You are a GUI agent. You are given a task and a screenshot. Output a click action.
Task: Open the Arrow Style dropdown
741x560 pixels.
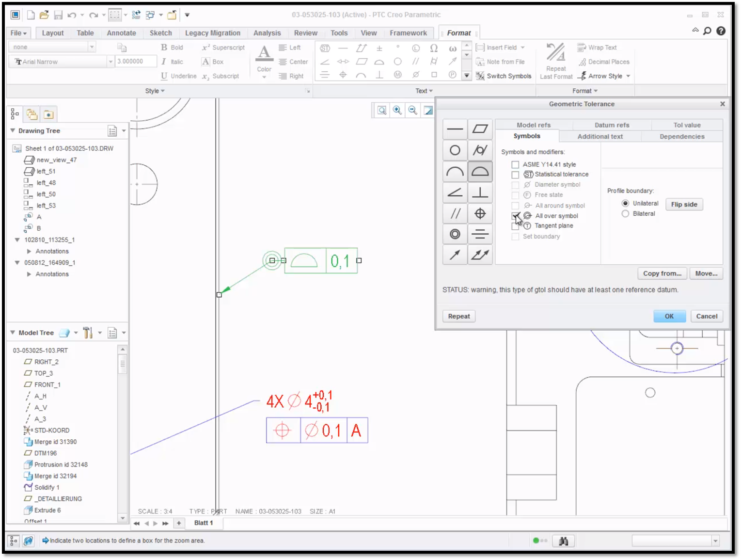[628, 76]
